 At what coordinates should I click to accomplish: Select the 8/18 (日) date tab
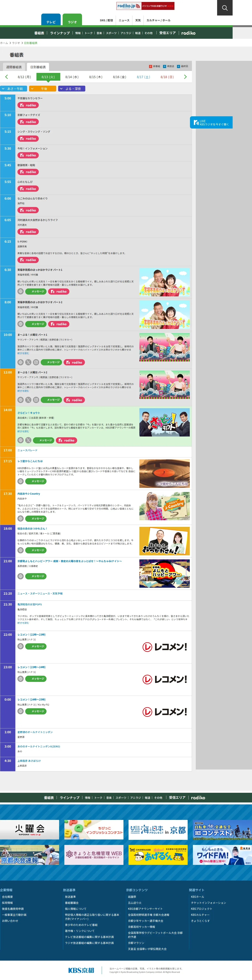click(167, 77)
